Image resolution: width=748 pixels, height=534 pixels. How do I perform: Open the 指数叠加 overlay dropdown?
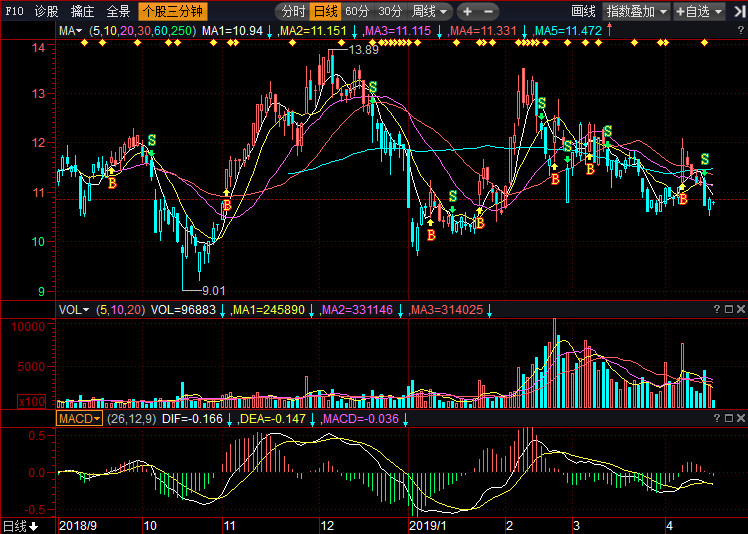tap(637, 12)
